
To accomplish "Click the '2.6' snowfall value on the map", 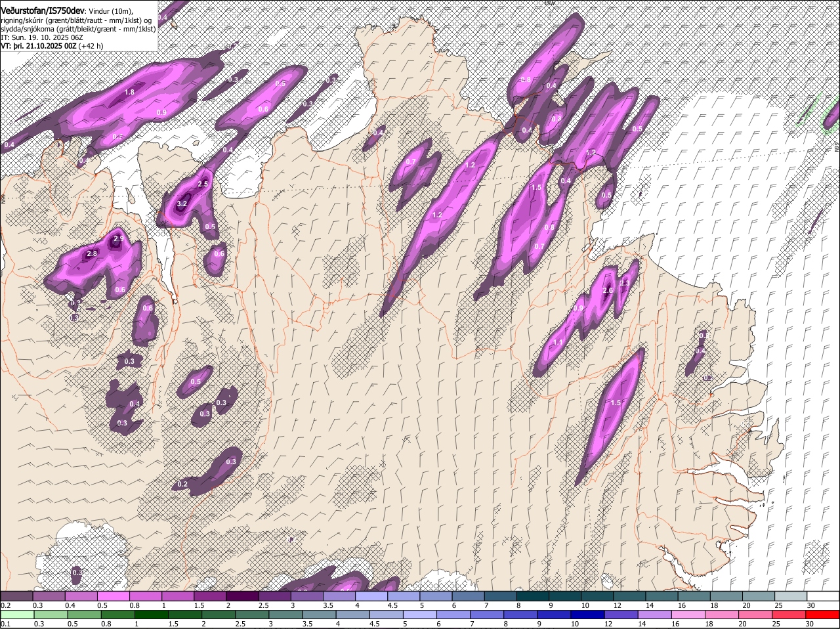I will click(x=608, y=291).
